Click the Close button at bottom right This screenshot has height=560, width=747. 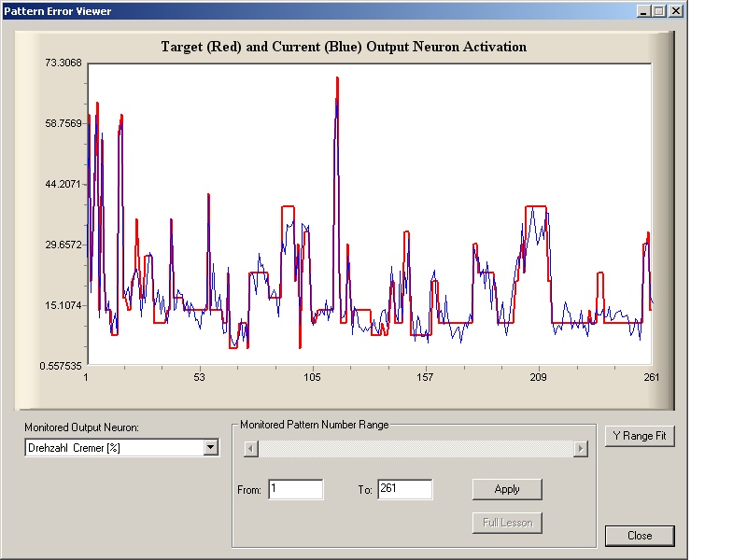click(x=639, y=536)
